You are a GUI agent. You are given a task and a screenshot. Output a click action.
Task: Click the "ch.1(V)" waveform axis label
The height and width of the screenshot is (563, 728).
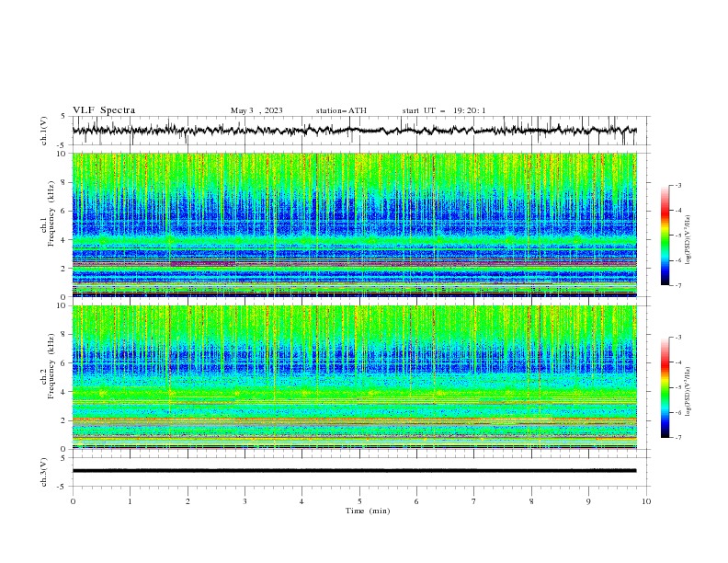click(44, 131)
